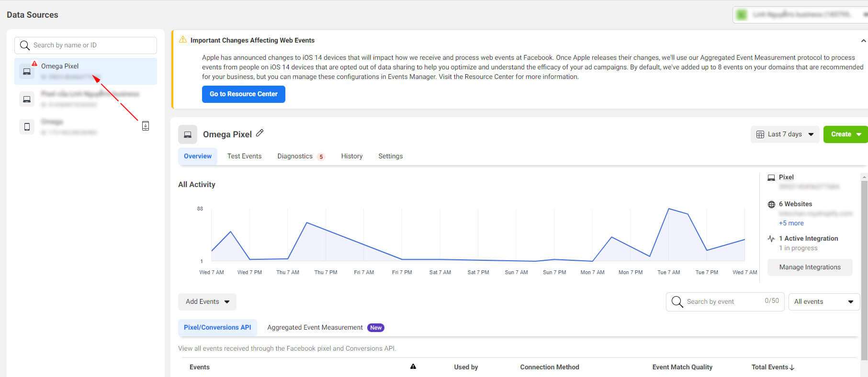The image size is (868, 377).
Task: Select the Aggregated Event Measurement tab
Action: (x=326, y=328)
